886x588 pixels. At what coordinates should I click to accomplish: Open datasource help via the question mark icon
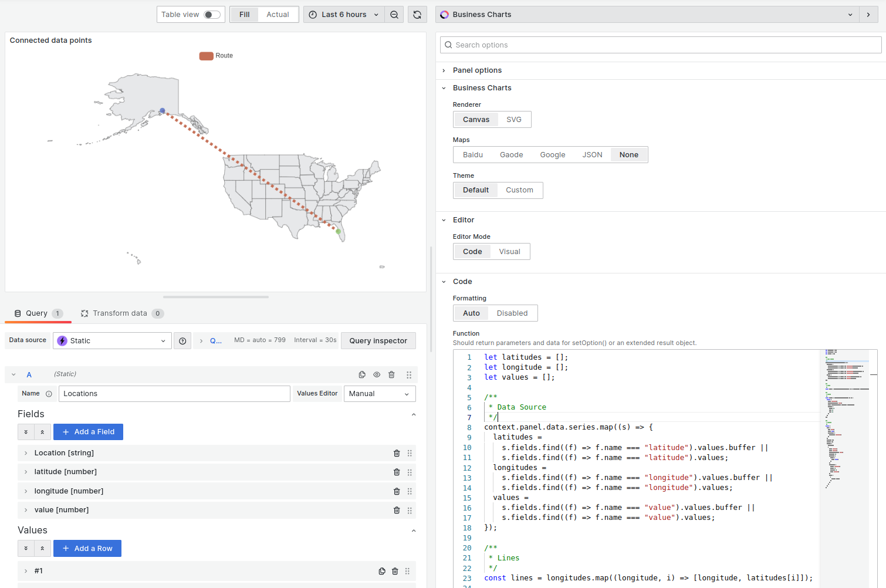[182, 340]
